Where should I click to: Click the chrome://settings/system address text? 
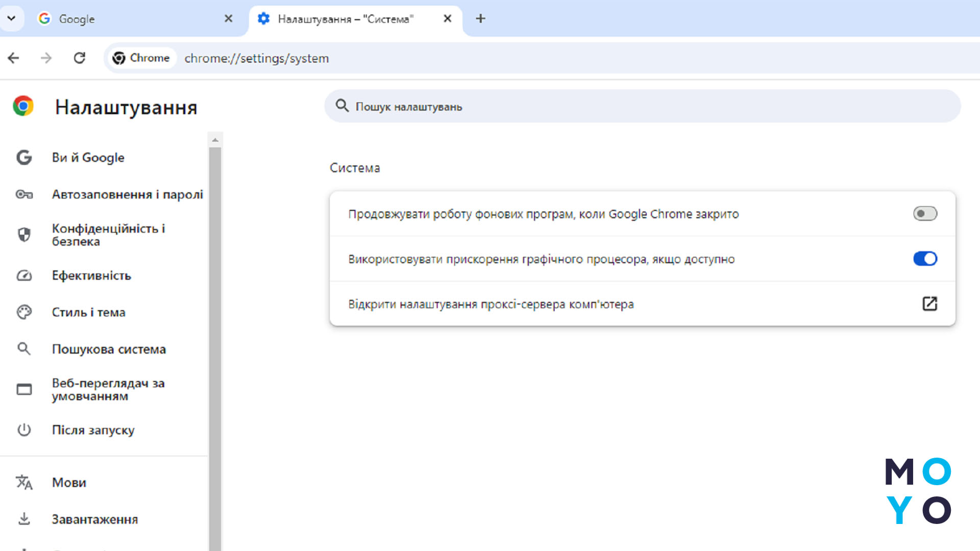[x=257, y=58]
